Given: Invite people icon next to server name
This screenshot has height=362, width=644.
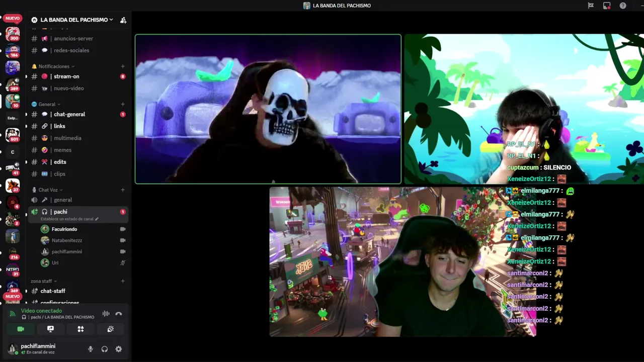Looking at the screenshot, I should pyautogui.click(x=123, y=20).
